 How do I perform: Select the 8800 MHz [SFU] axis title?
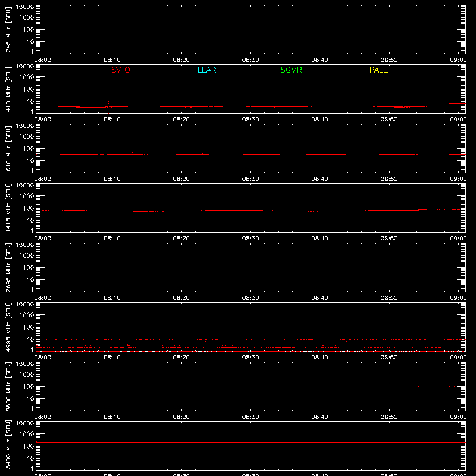tap(8, 386)
